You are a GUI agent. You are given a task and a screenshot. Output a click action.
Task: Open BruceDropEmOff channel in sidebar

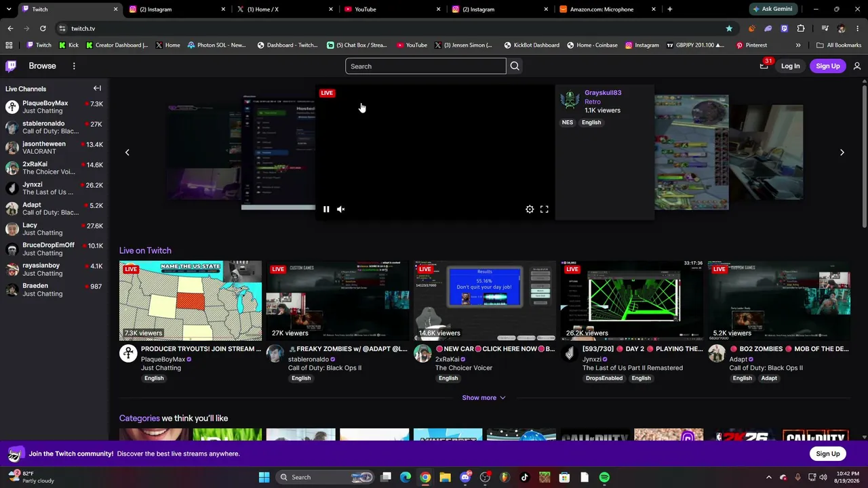(54, 249)
